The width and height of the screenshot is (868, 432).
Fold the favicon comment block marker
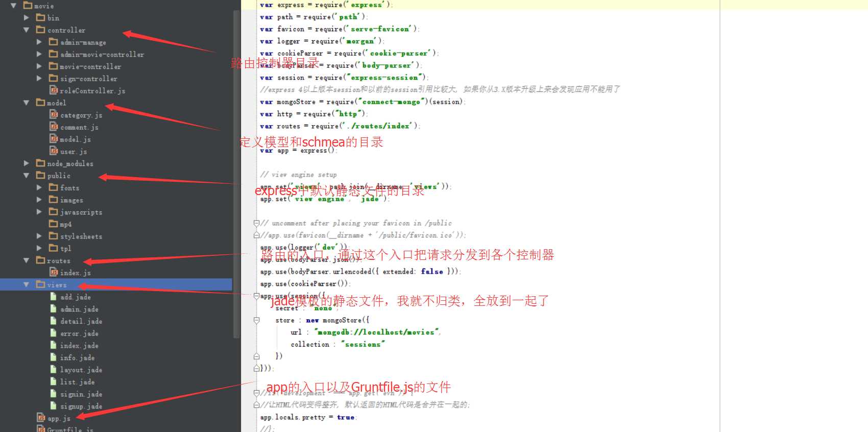coord(256,223)
